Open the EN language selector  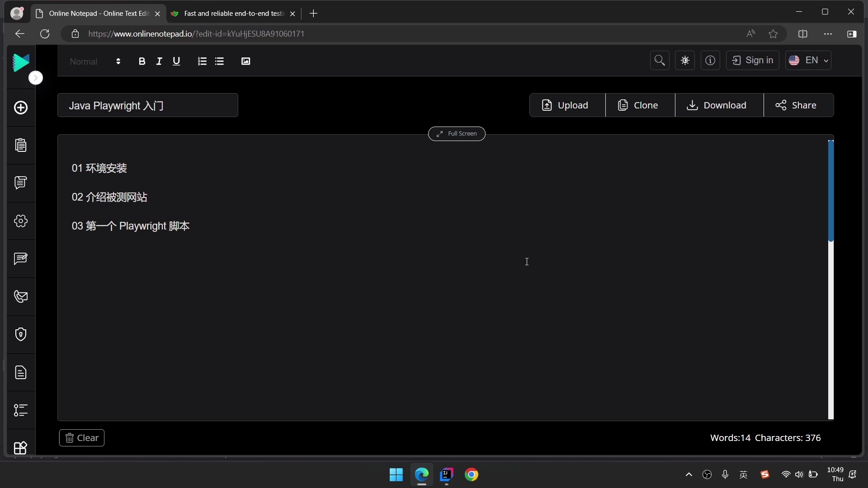point(809,60)
